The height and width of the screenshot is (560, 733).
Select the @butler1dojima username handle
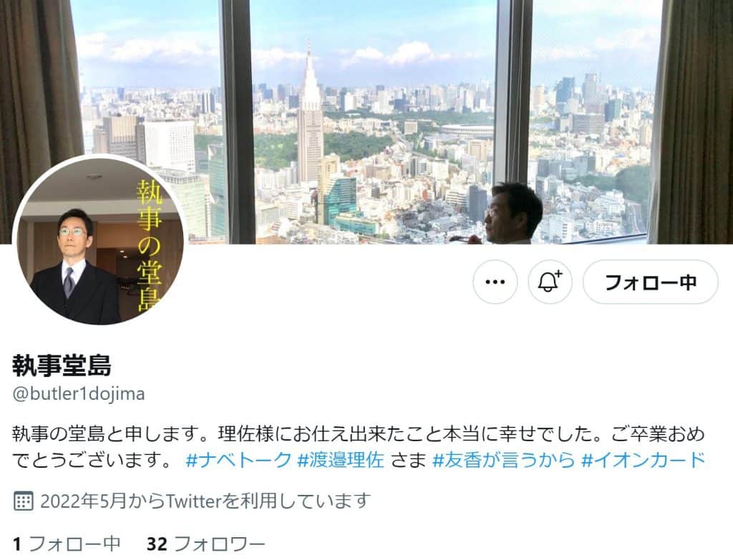coord(79,394)
